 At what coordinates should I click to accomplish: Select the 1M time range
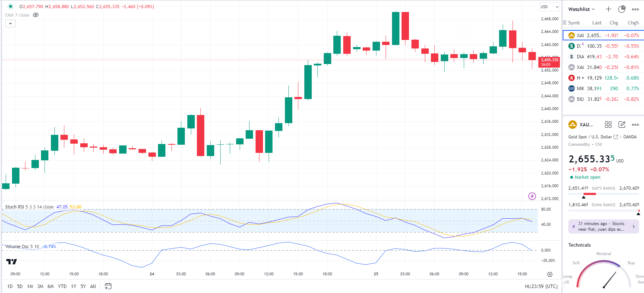30,286
